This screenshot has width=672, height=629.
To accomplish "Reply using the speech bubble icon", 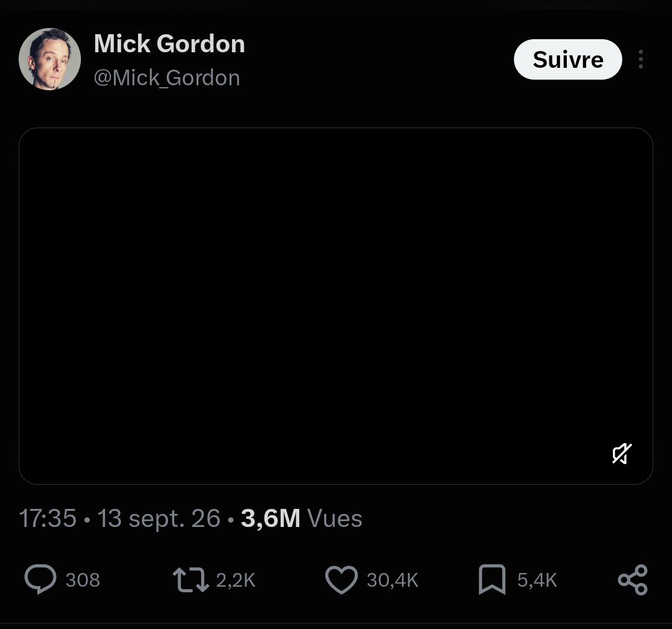I will (40, 580).
